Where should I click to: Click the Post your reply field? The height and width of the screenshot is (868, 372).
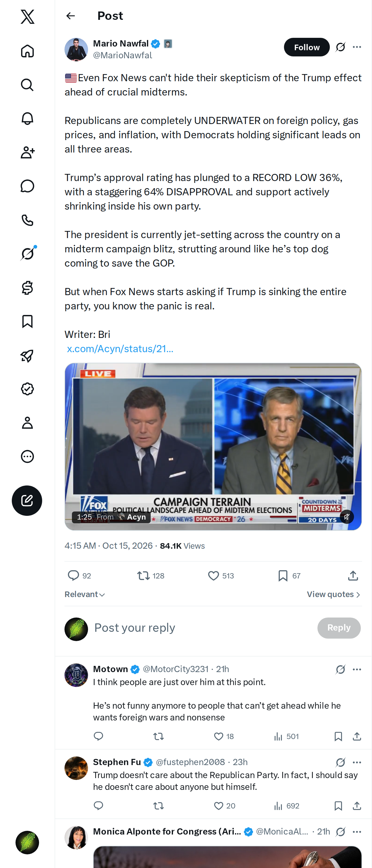click(202, 628)
